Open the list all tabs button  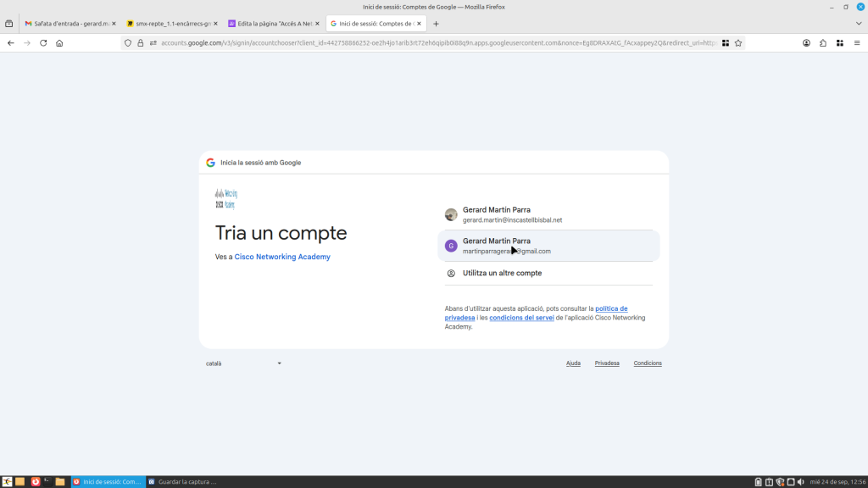point(9,24)
